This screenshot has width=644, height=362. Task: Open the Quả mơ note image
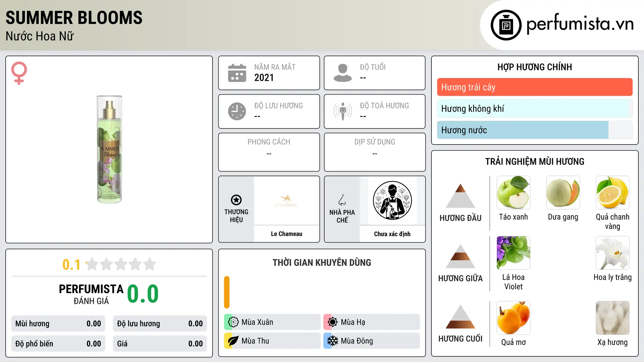[x=514, y=318]
